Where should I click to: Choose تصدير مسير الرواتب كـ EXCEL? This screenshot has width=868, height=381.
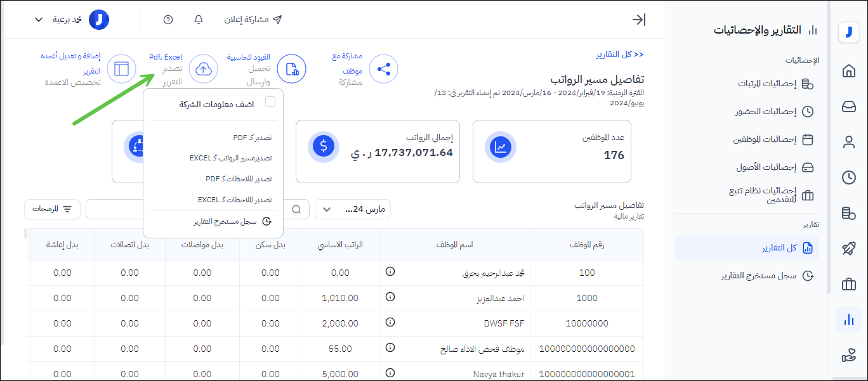pos(230,158)
